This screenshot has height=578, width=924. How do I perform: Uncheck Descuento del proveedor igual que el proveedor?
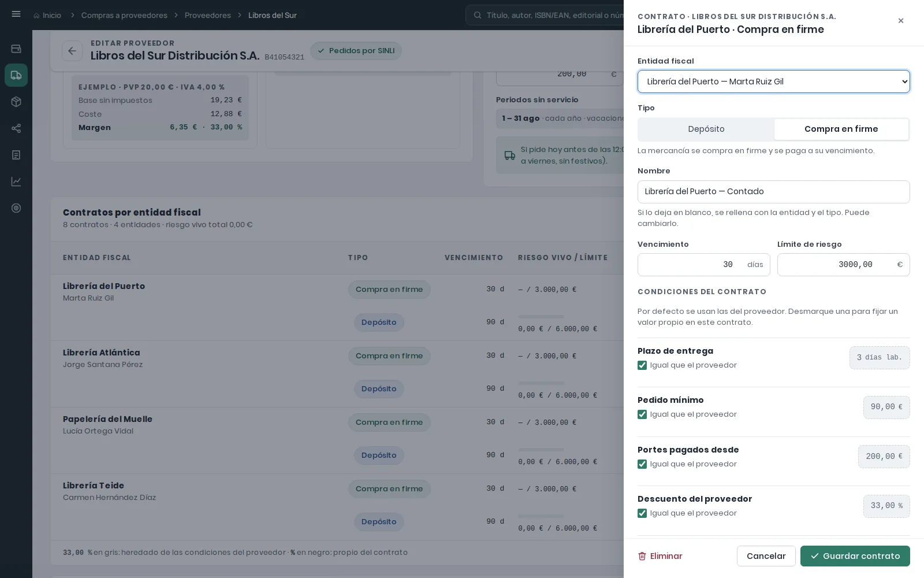point(642,513)
